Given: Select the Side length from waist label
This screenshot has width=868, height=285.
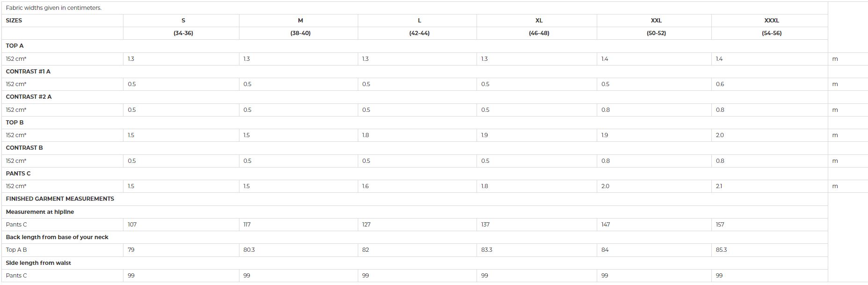Looking at the screenshot, I should (x=38, y=263).
